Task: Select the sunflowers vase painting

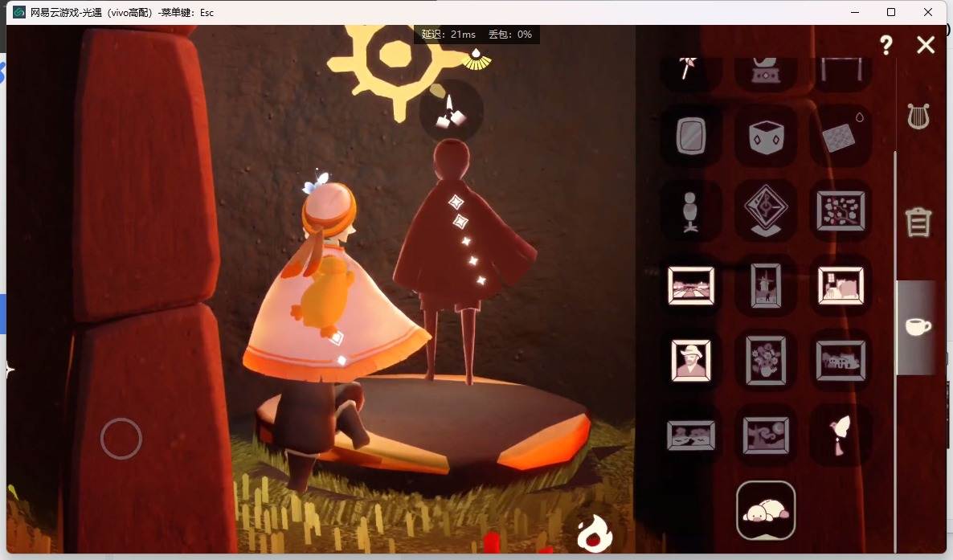Action: (x=766, y=361)
